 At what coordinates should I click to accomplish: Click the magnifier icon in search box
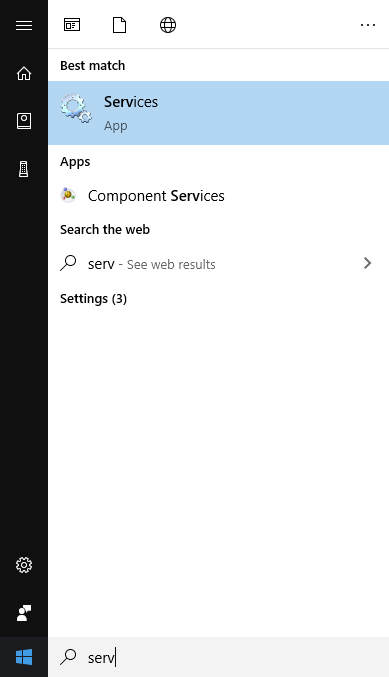[x=68, y=657]
